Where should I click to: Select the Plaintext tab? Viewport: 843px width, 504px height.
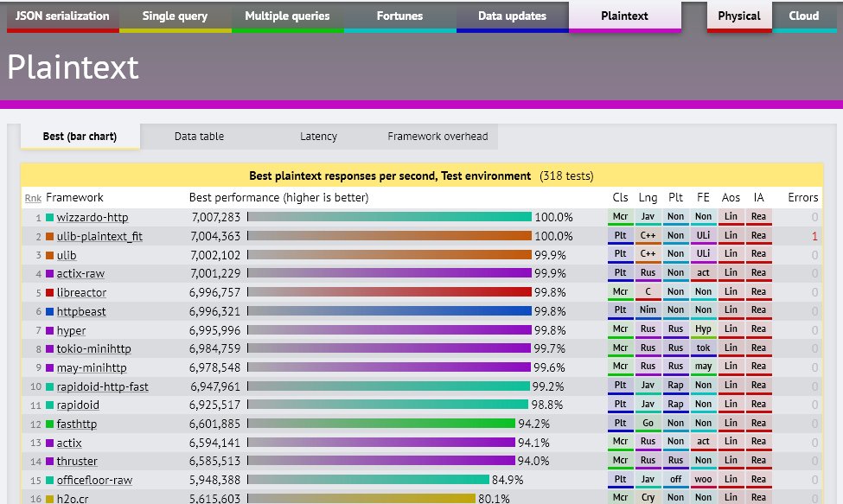point(625,16)
